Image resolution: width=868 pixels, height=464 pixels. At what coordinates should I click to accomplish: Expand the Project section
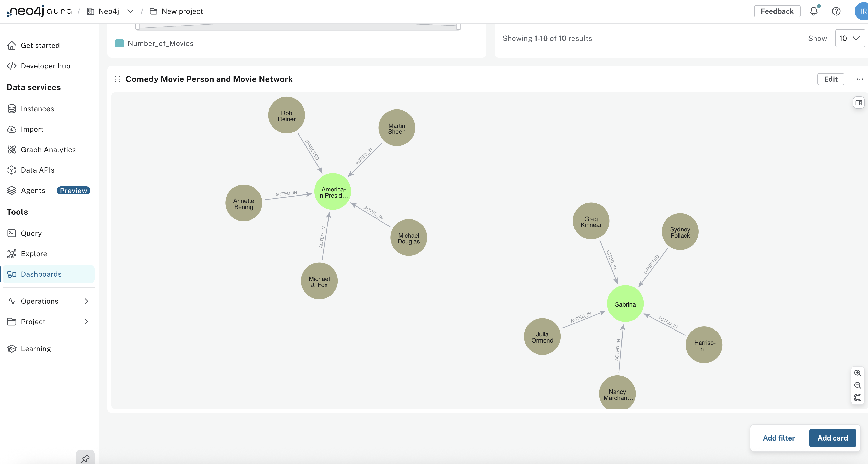[x=33, y=322]
